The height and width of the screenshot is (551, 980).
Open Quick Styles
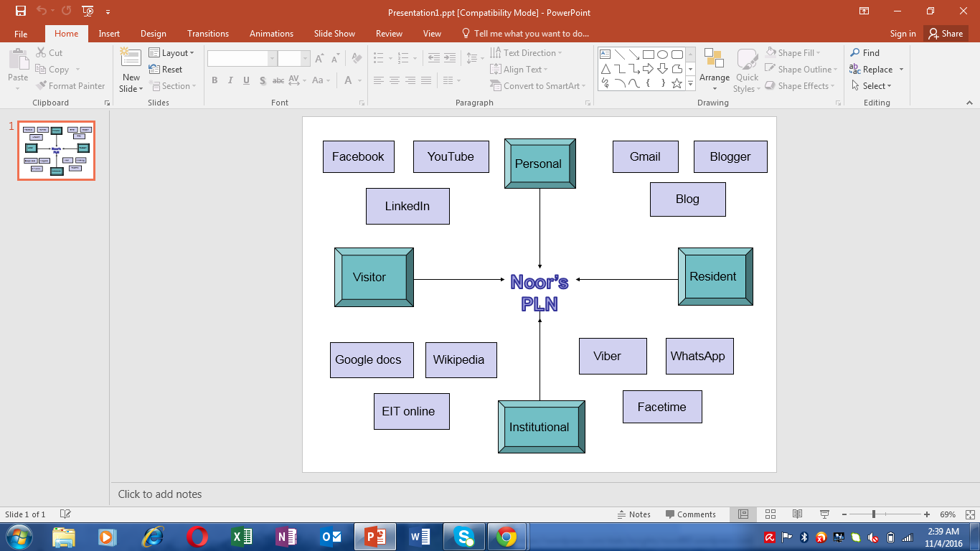[747, 70]
